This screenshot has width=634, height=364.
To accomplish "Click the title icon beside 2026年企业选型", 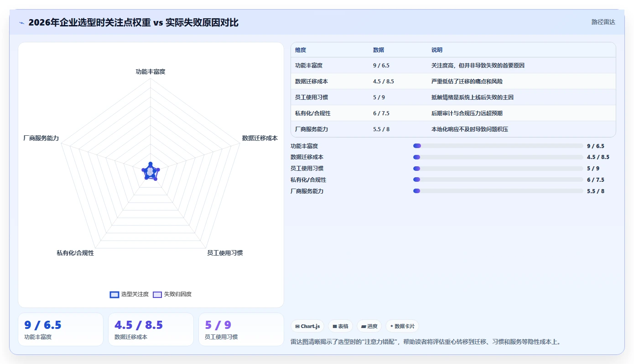I will pos(21,23).
